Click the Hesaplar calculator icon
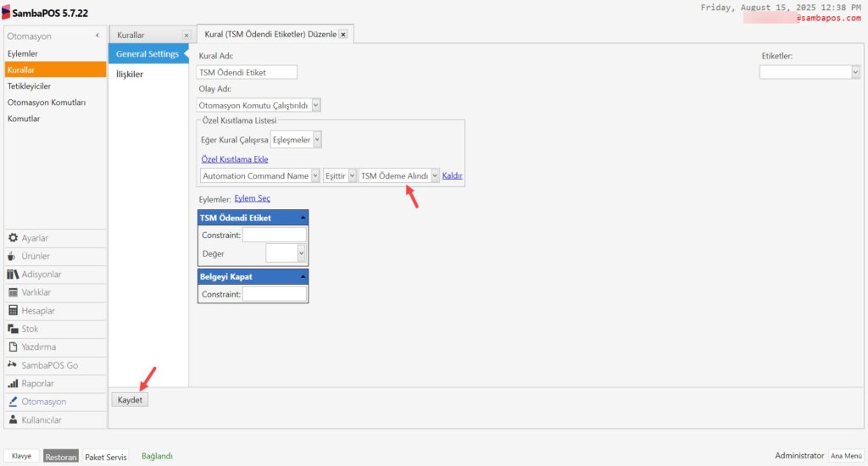 (13, 310)
